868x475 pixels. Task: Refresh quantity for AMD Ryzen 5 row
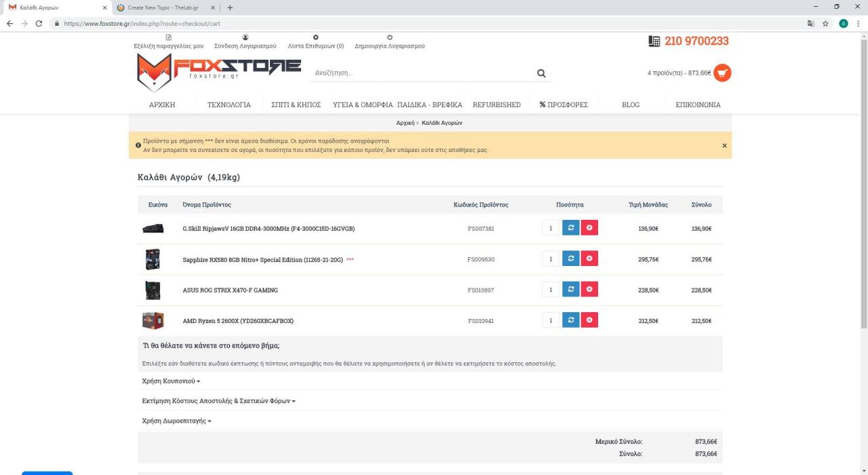[x=571, y=320]
